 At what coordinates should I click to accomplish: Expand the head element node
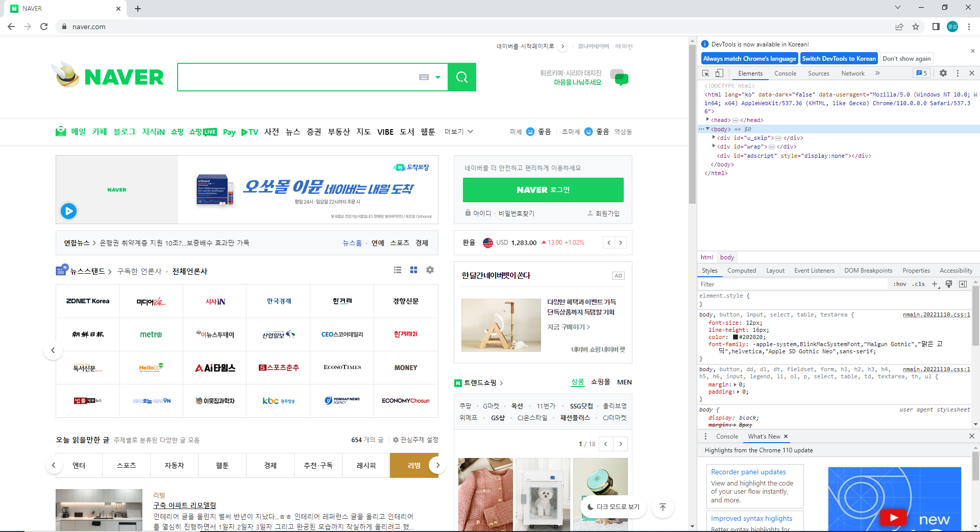point(707,119)
